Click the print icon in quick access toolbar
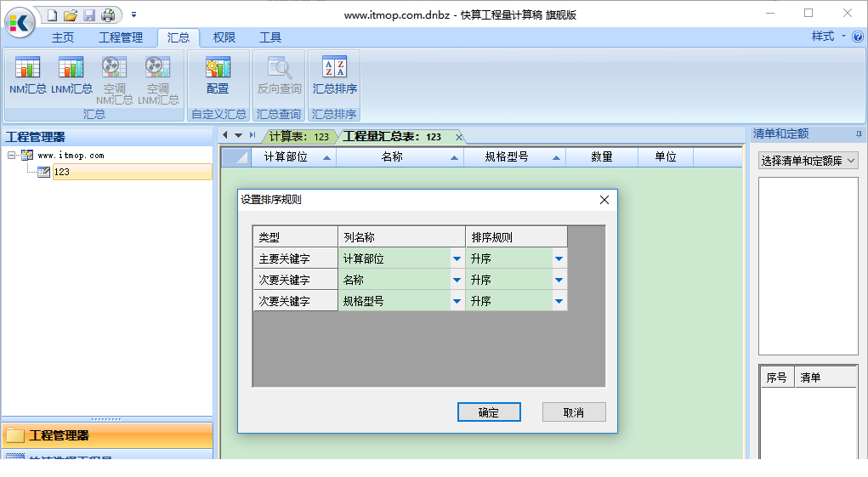 [x=108, y=15]
